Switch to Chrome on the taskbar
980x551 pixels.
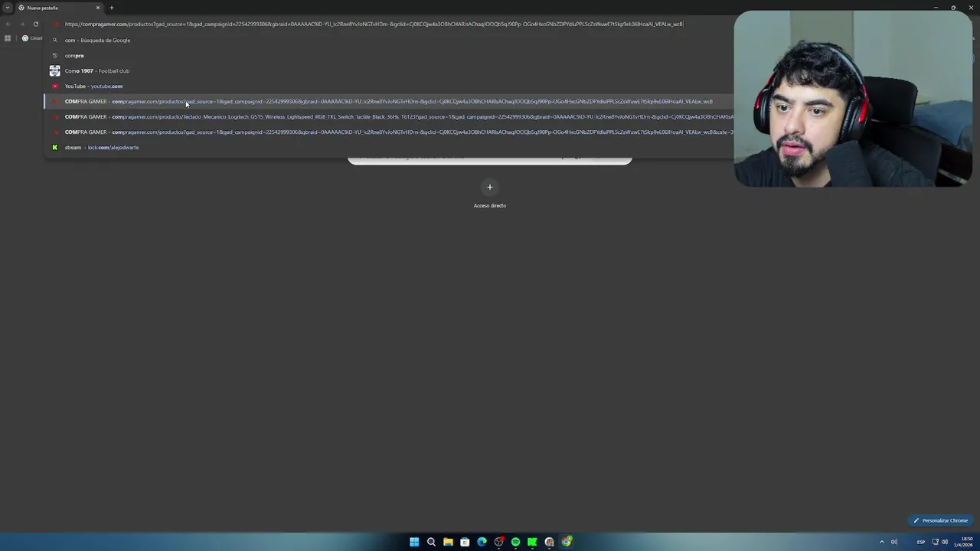coord(567,542)
